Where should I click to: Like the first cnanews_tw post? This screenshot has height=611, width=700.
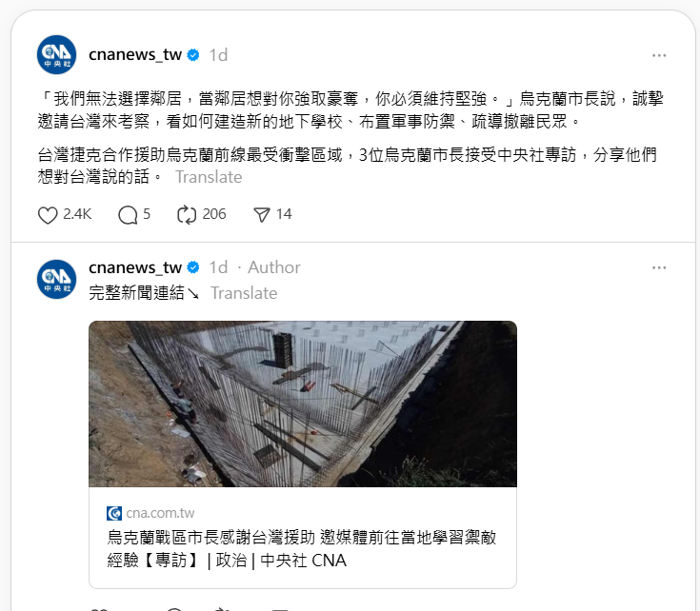[48, 215]
